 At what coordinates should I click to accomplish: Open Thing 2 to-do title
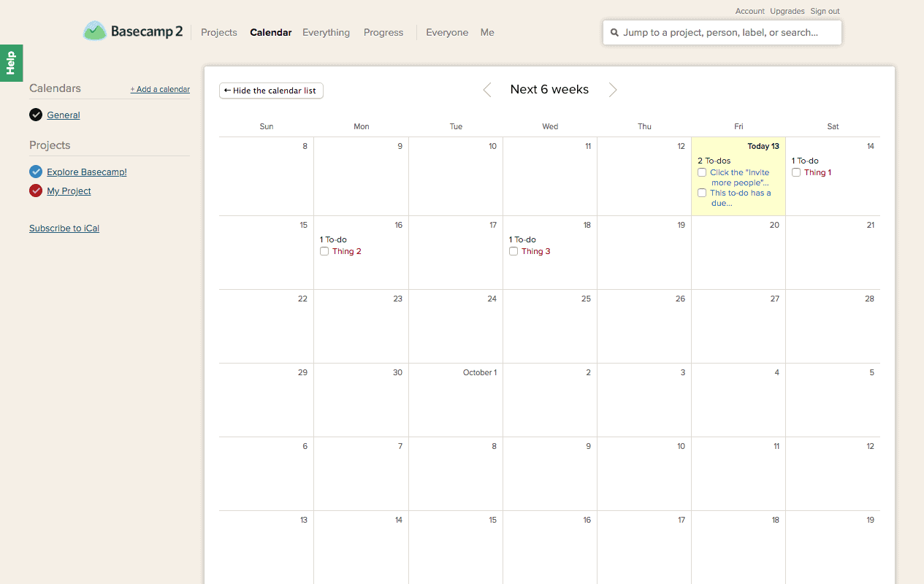coord(347,252)
